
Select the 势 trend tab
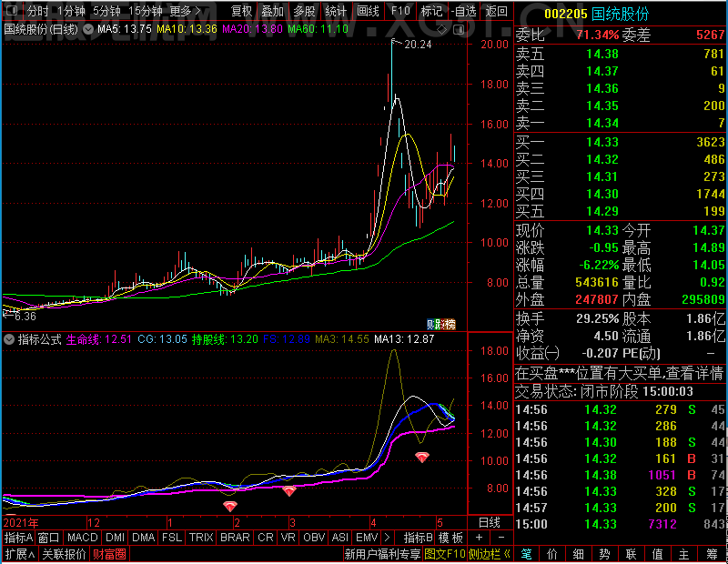coord(604,554)
